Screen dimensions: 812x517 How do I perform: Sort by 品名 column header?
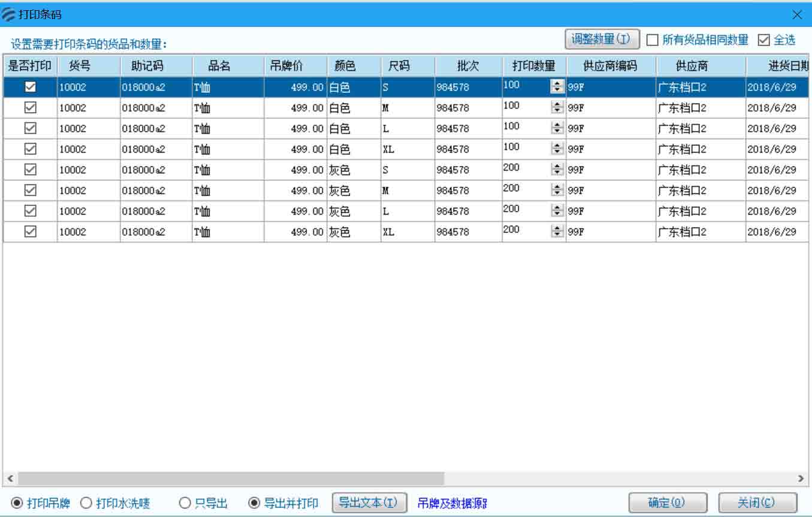228,66
